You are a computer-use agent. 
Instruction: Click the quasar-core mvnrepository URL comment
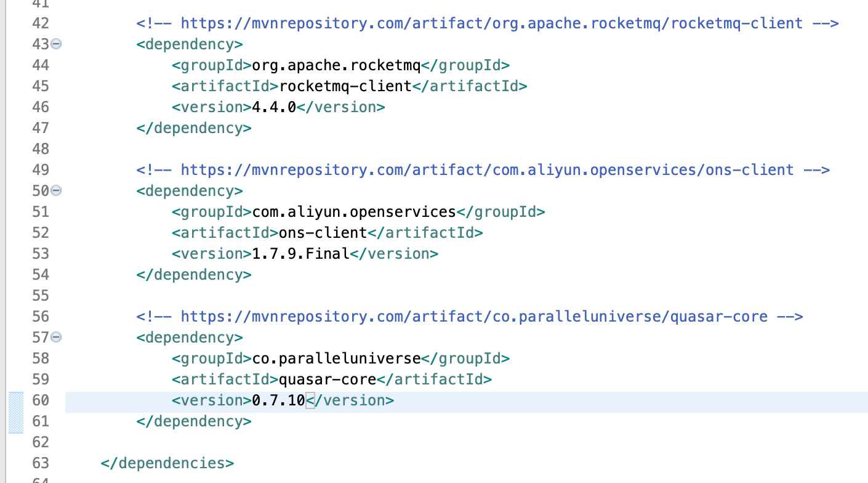[x=470, y=317]
